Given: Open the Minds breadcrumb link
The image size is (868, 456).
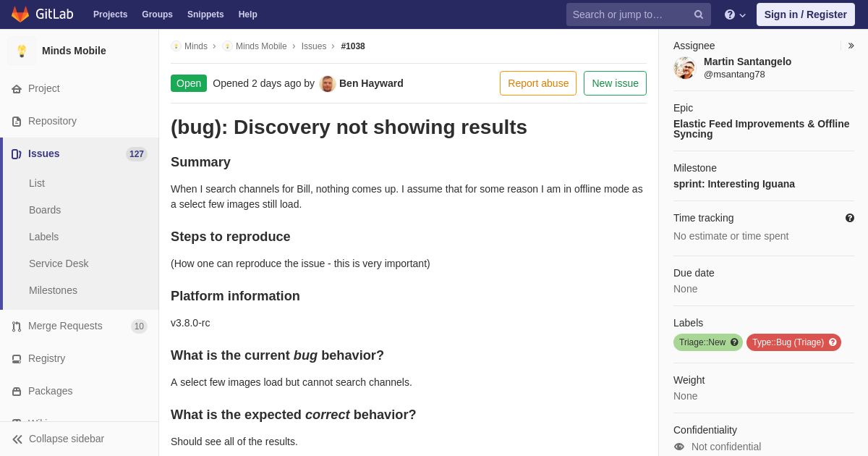Looking at the screenshot, I should tap(196, 46).
